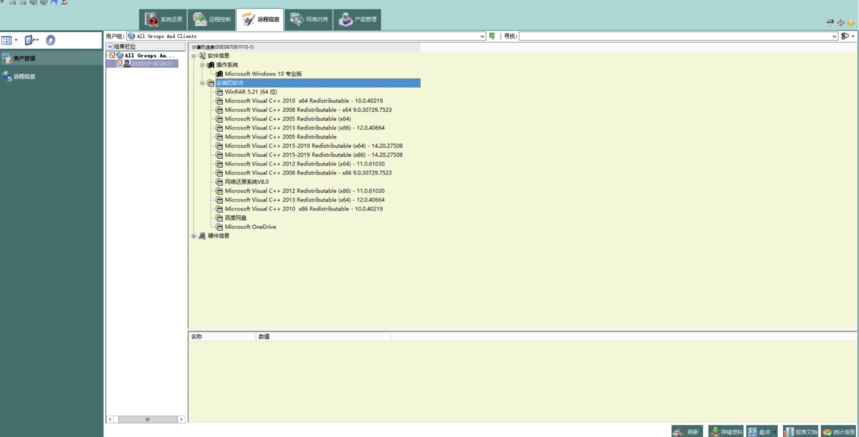Click the right arrow of the horizontal scrollbar
This screenshot has height=437, width=859.
pyautogui.click(x=181, y=419)
